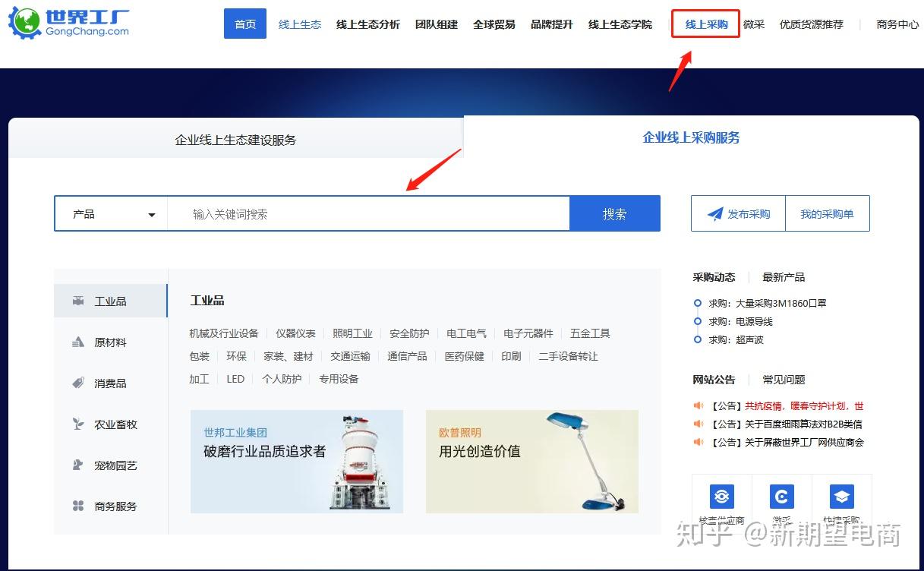The image size is (924, 571).
Task: Choose the 宠物园艺 category icon
Action: 78,465
